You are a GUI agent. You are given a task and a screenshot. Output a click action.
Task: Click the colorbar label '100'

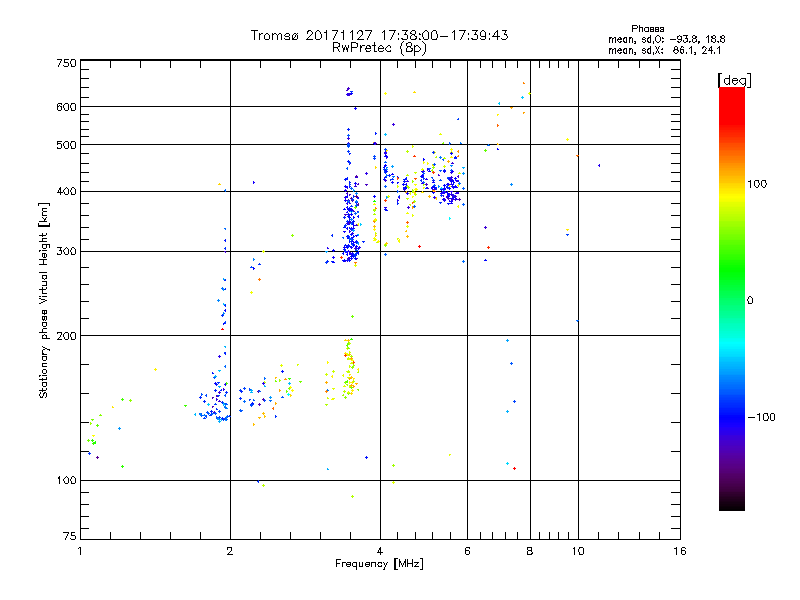click(757, 184)
